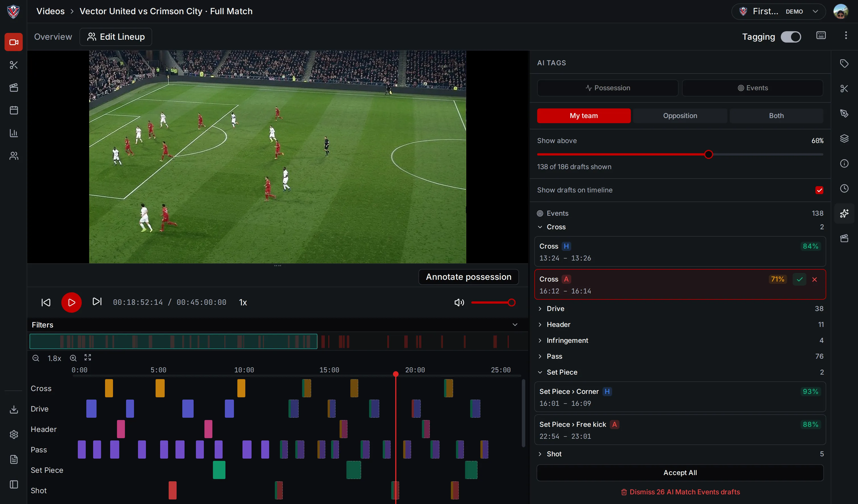Viewport: 858px width, 504px height.
Task: Open the Overview tab
Action: click(53, 37)
